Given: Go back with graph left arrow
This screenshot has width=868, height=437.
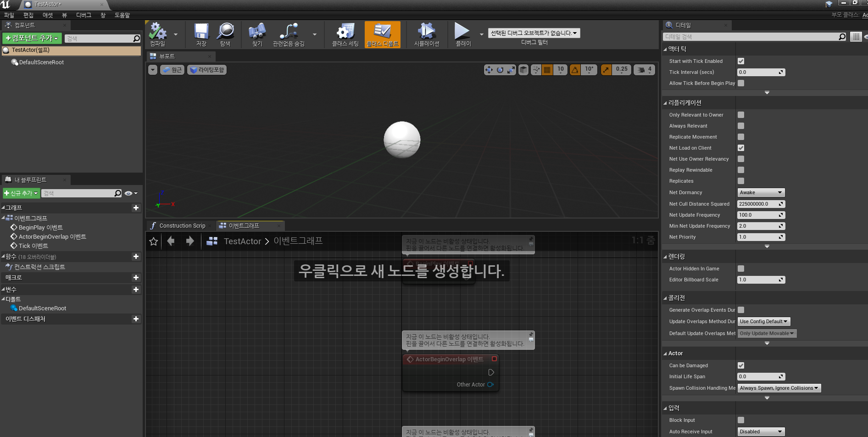Looking at the screenshot, I should click(x=171, y=241).
